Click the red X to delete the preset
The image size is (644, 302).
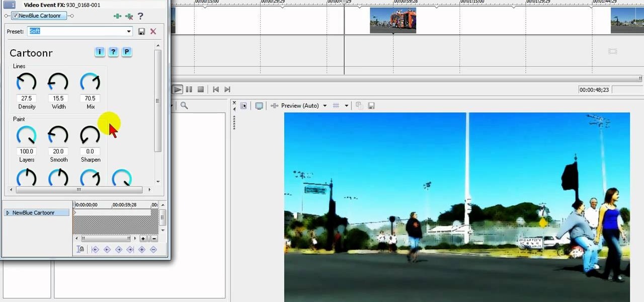(153, 31)
